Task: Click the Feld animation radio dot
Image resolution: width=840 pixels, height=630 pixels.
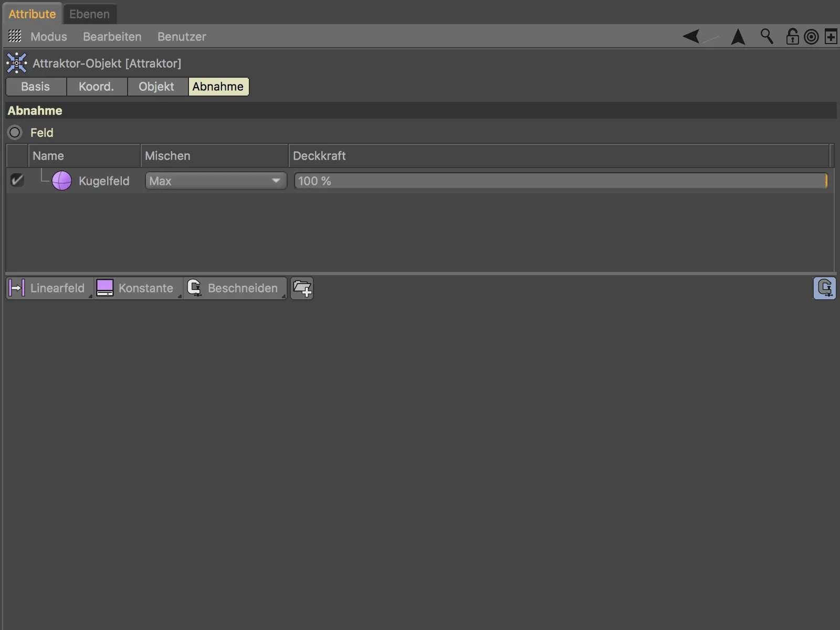Action: coord(15,132)
